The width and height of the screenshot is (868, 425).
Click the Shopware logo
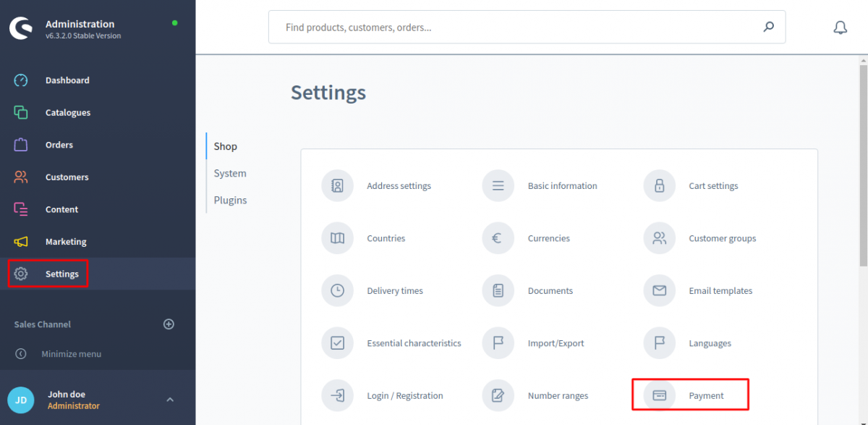[x=21, y=28]
